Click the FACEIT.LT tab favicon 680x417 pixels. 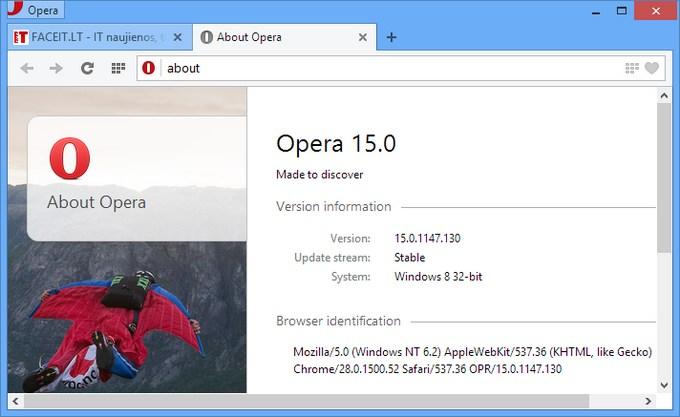(x=20, y=37)
